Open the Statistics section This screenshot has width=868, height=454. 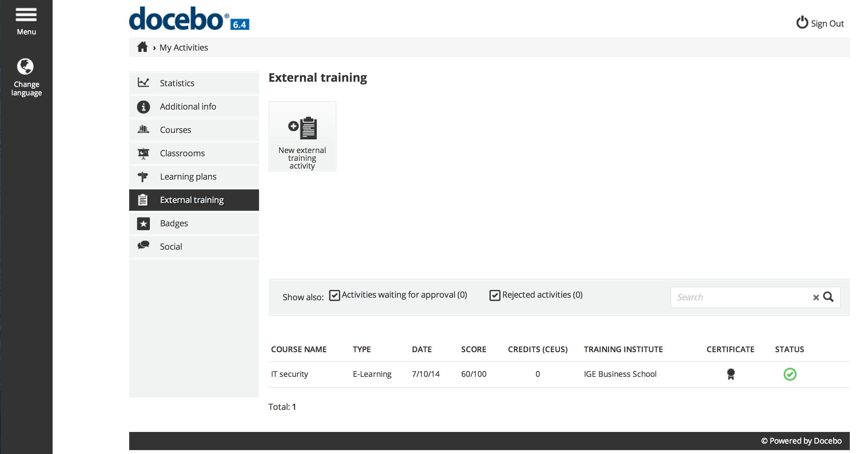click(x=194, y=83)
